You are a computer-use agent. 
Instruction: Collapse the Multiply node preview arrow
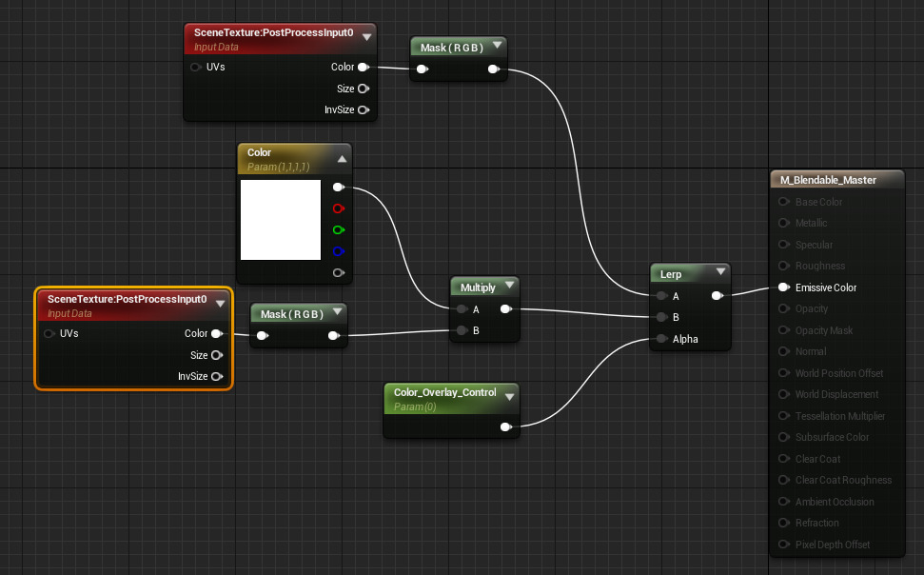pos(509,287)
